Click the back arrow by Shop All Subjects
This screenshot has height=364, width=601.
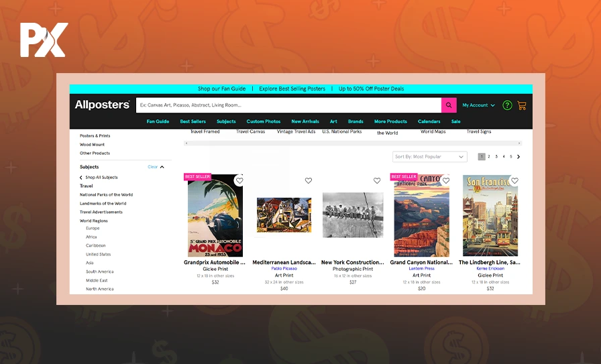pos(81,178)
